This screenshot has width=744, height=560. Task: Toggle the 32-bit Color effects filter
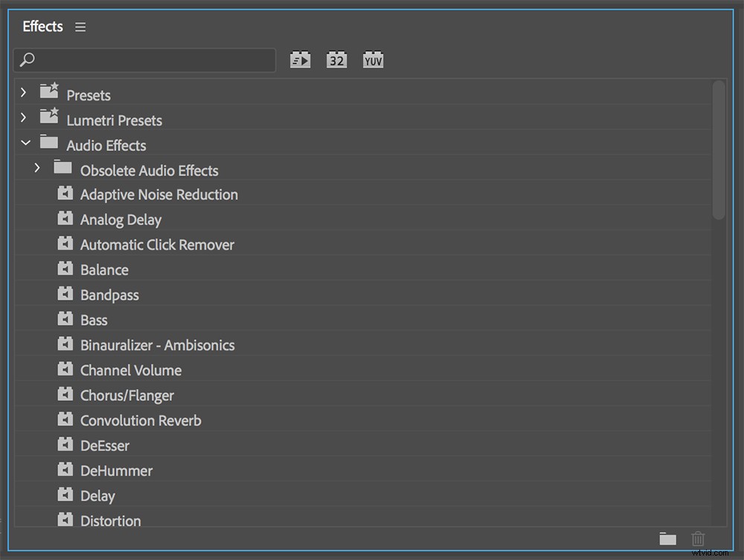[x=337, y=60]
